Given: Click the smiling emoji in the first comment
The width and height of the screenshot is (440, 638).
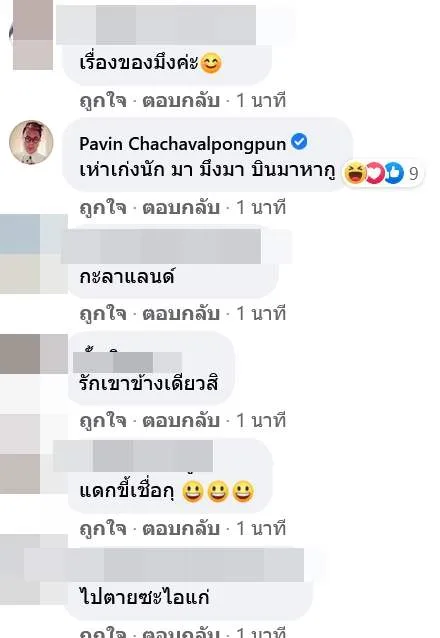Looking at the screenshot, I should (211, 63).
